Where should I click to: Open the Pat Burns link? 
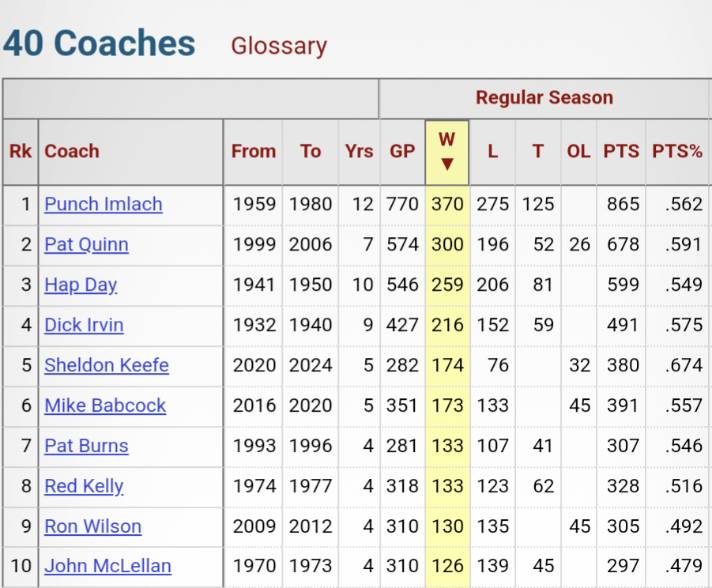click(86, 446)
